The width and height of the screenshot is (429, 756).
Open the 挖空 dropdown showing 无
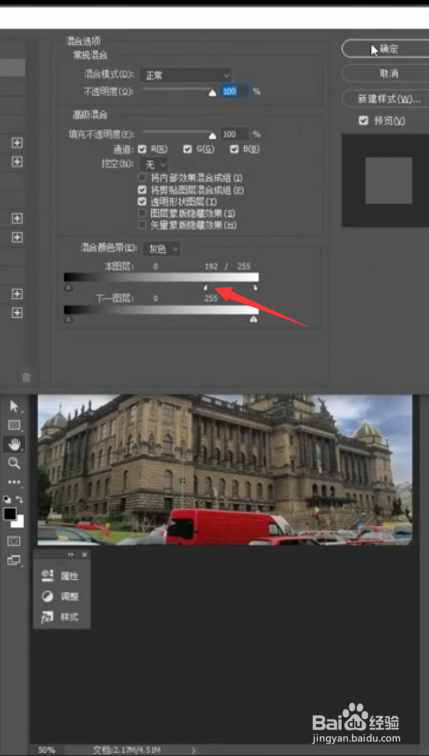(153, 164)
